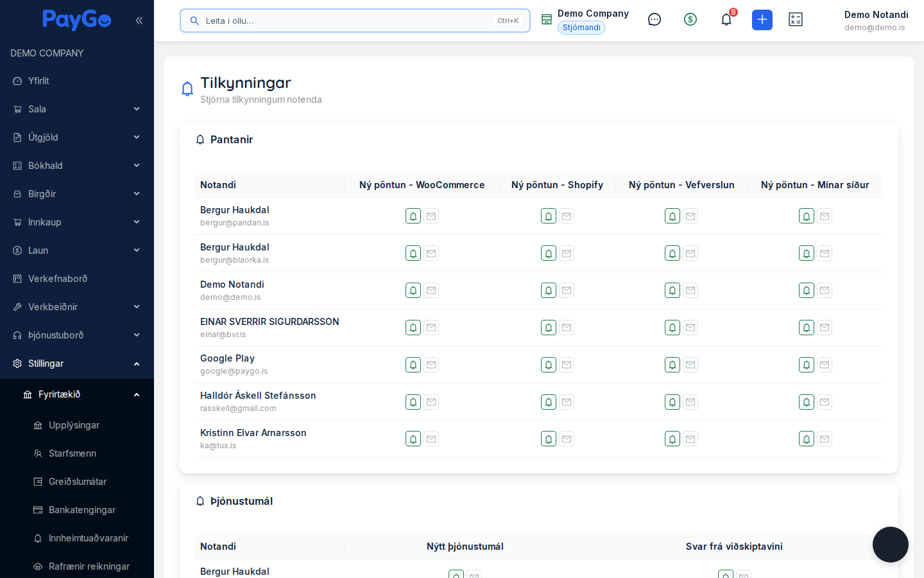Expand the Innkaup menu
Viewport: 924px width, 578px height.
coord(77,222)
